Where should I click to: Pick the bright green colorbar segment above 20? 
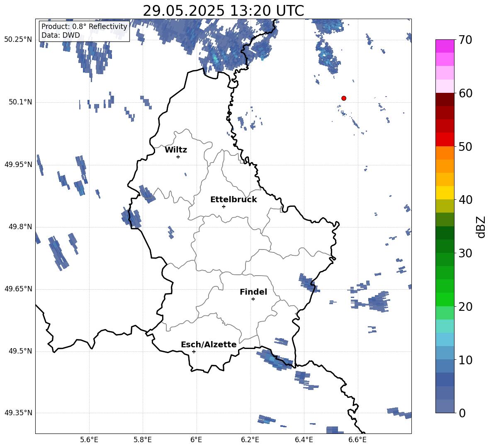(x=445, y=299)
